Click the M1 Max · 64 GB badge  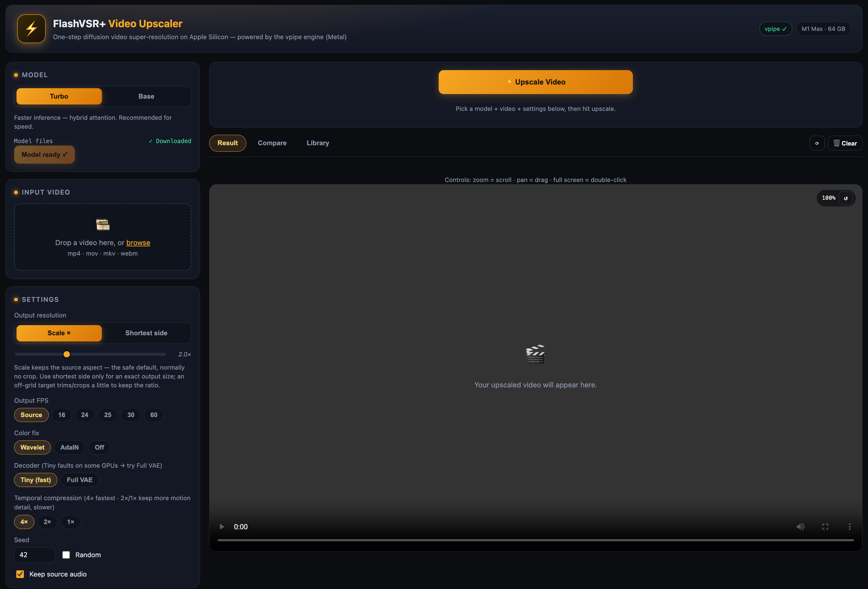pyautogui.click(x=823, y=29)
